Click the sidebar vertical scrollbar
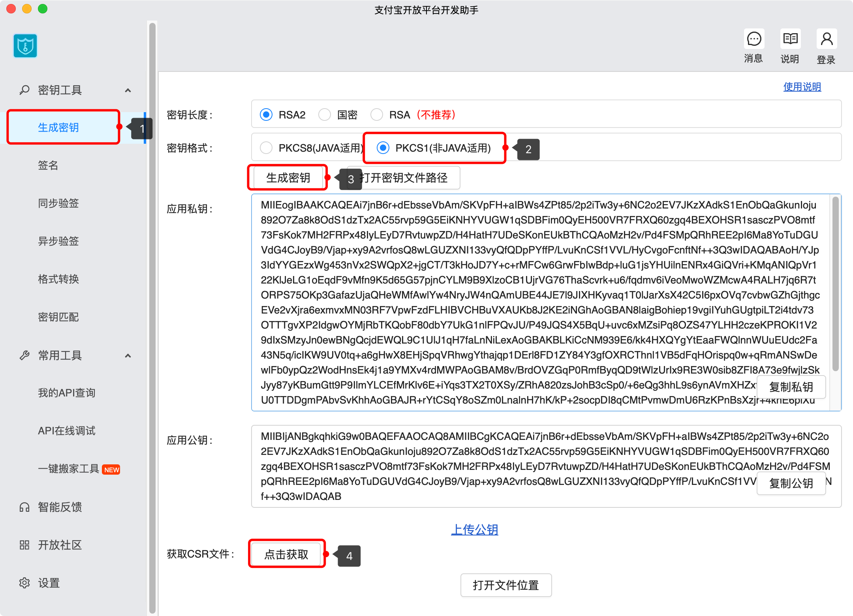Viewport: 853px width, 616px height. (x=152, y=317)
